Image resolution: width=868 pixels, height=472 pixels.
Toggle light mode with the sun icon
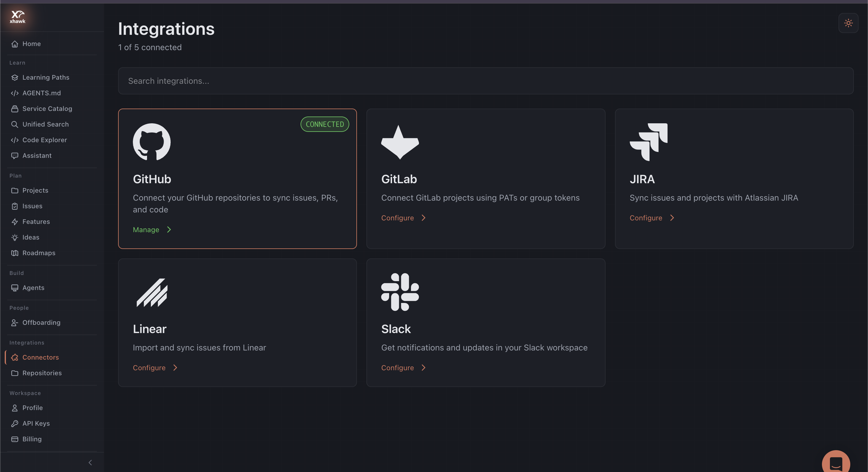848,23
